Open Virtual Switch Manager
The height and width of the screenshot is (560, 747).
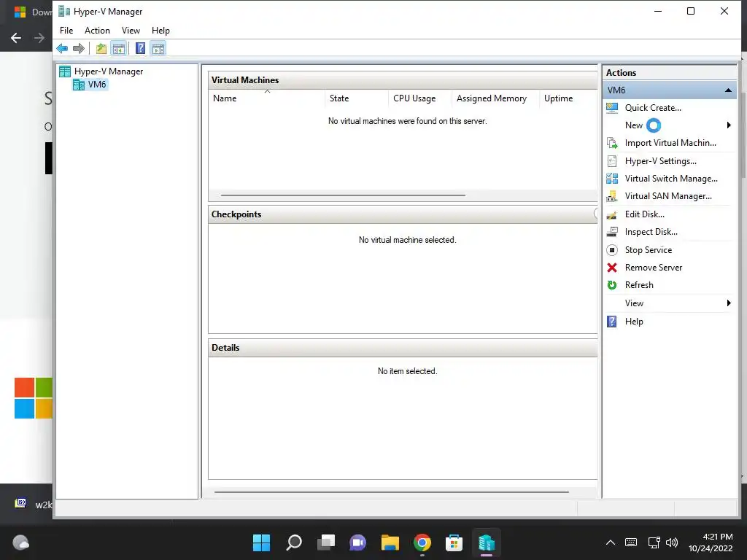[671, 179]
